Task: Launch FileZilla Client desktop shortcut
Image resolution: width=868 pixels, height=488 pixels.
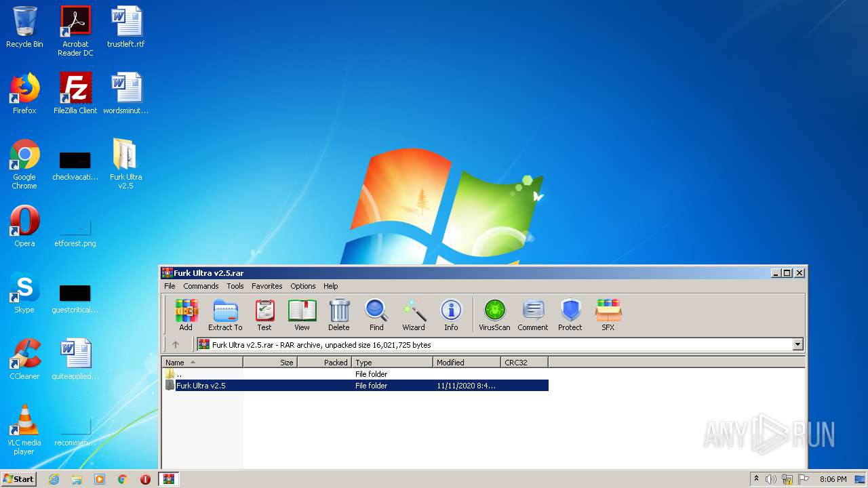Action: coord(75,94)
